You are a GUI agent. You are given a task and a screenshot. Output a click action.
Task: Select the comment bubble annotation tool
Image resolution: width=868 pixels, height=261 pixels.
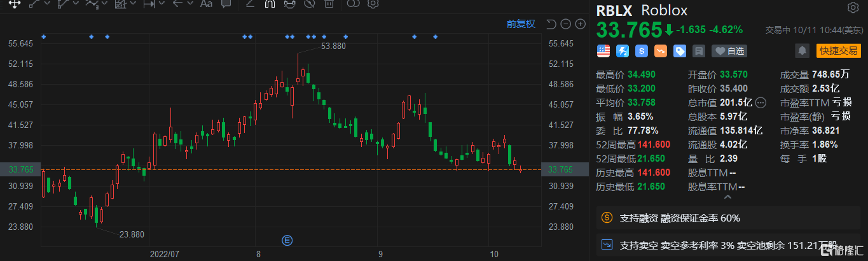226,4
